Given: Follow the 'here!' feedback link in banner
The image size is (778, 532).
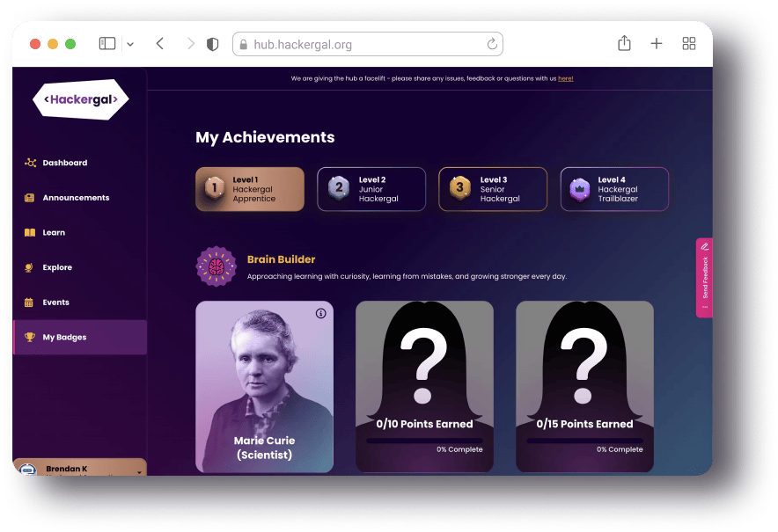Looking at the screenshot, I should (566, 78).
